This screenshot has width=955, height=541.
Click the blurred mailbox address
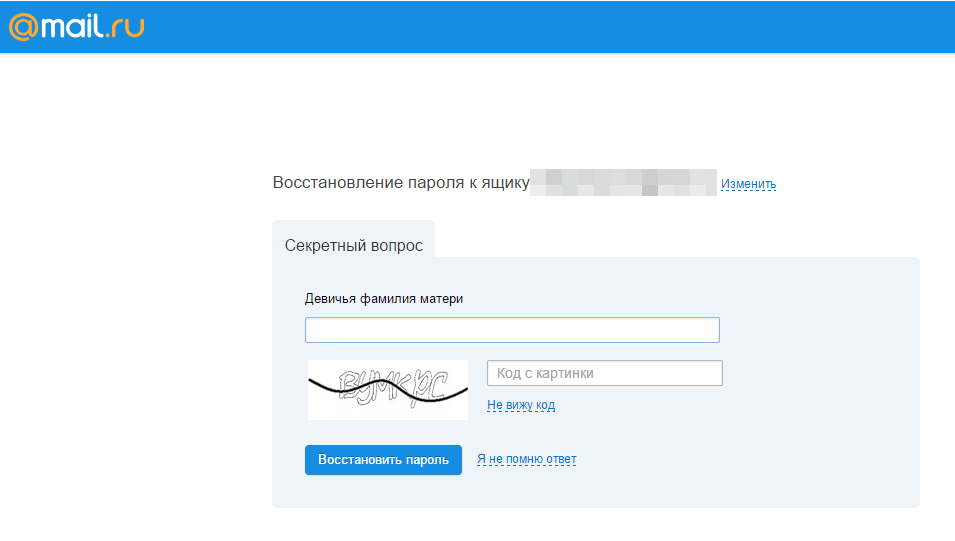tap(622, 182)
